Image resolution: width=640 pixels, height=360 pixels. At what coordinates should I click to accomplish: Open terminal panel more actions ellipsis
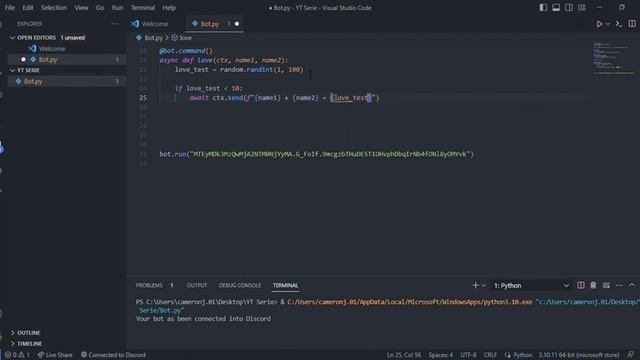(619, 285)
